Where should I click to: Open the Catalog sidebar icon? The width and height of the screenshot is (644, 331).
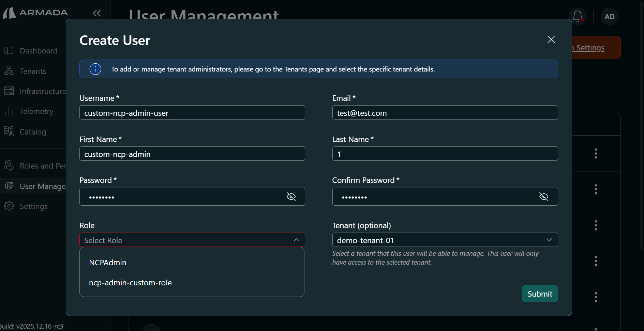[9, 132]
